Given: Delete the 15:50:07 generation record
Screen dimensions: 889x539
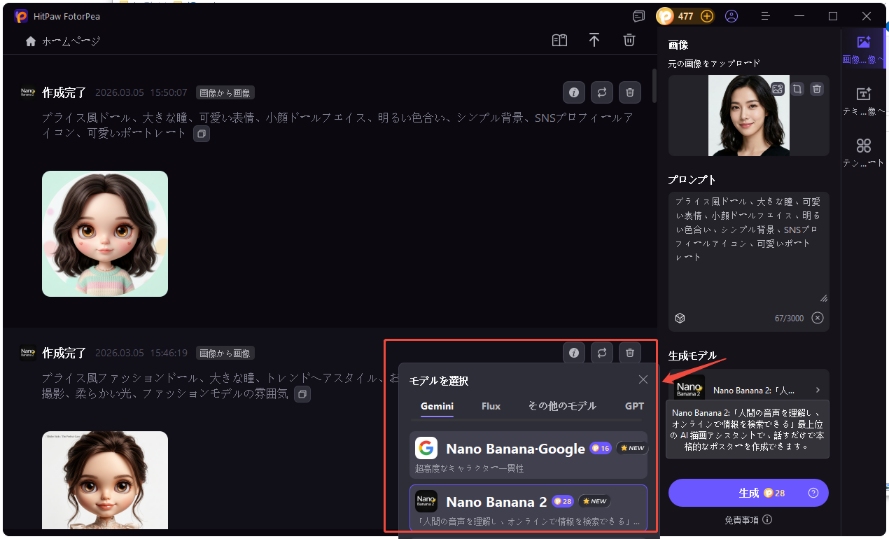Looking at the screenshot, I should point(629,92).
